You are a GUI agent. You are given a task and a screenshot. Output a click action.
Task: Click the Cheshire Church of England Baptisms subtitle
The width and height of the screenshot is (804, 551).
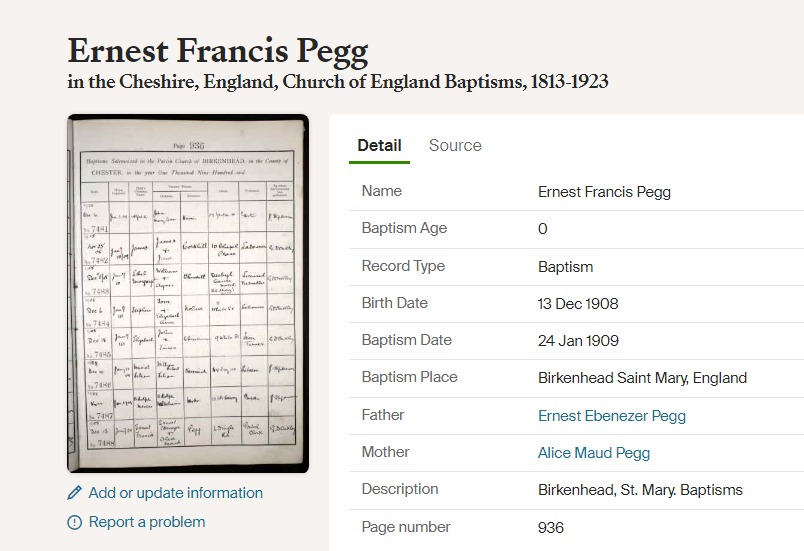338,82
